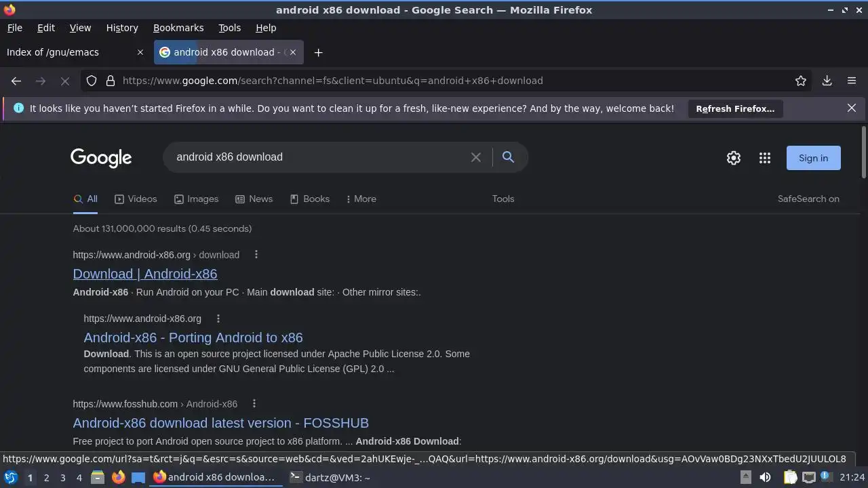Open options for https://www.android-x86.org result

pyautogui.click(x=218, y=319)
